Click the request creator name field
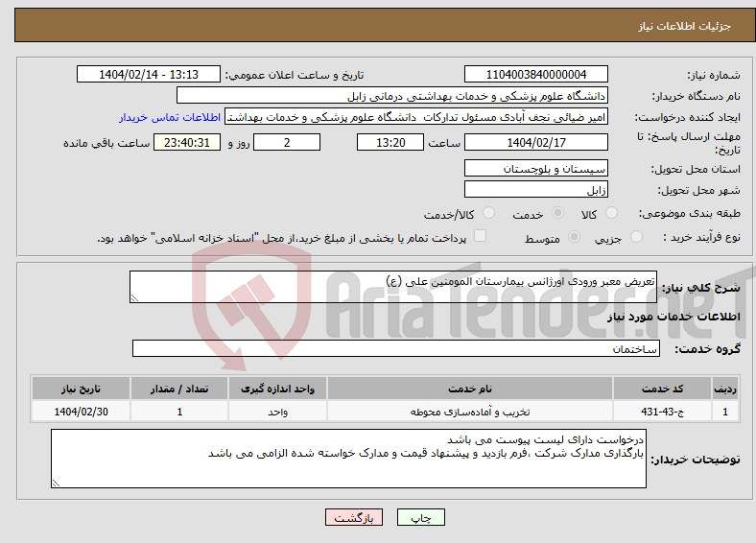This screenshot has height=543, width=756. [416, 117]
